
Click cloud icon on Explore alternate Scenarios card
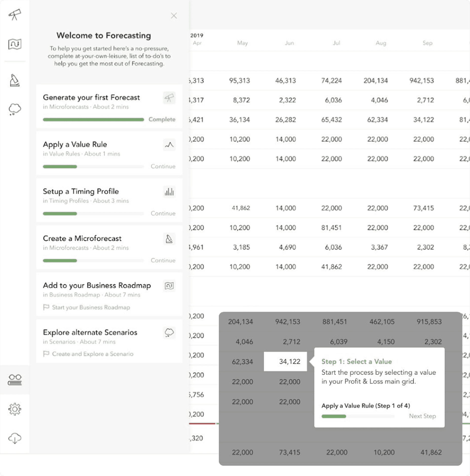click(169, 333)
